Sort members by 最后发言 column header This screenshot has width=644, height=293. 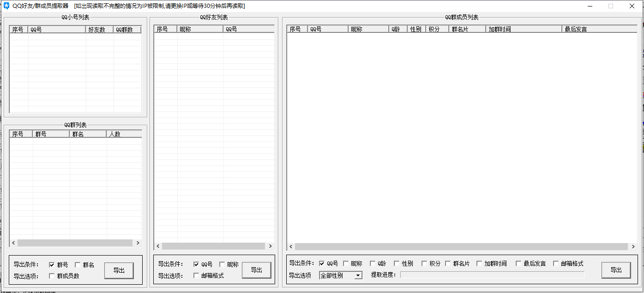600,29
